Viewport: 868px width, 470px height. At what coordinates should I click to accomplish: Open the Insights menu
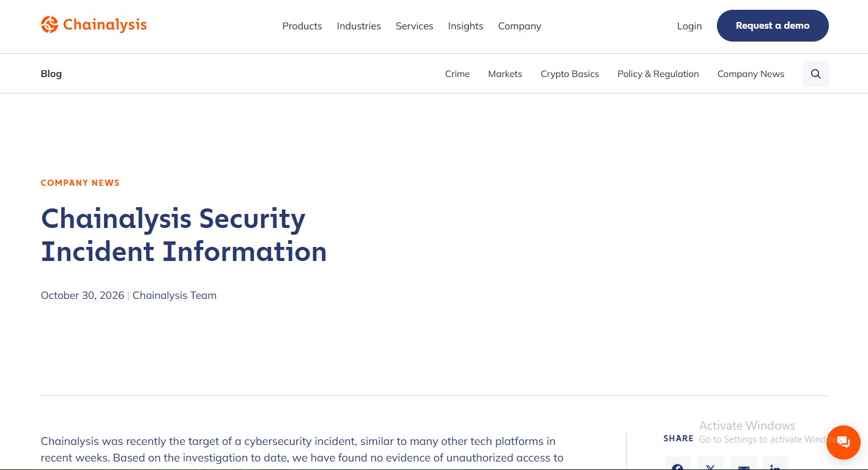tap(466, 26)
